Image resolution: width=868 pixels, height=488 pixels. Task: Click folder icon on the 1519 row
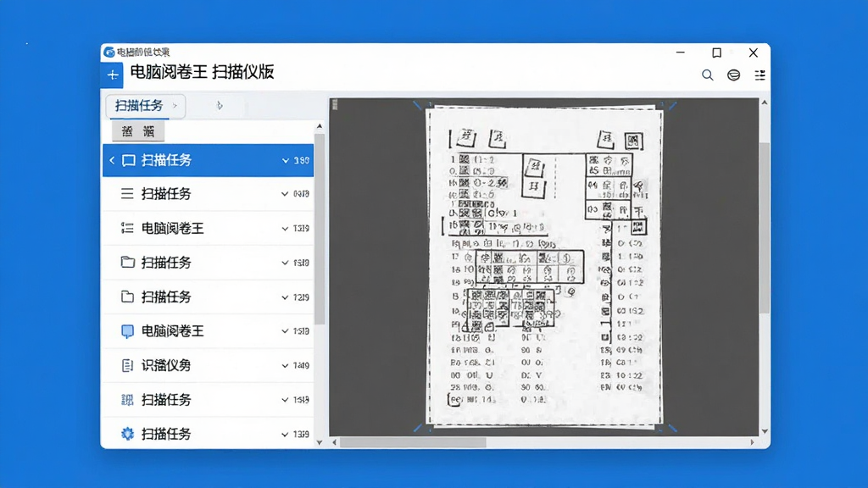(x=128, y=263)
